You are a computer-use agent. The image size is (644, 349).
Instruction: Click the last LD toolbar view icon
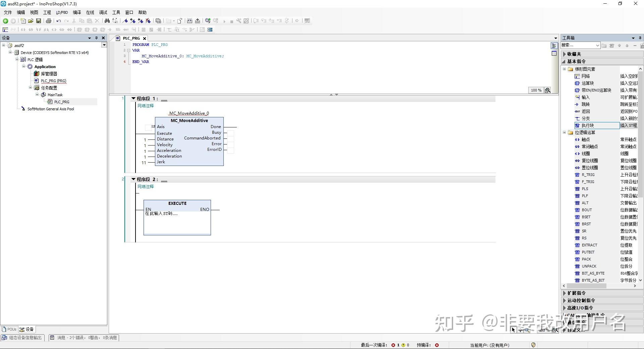pyautogui.click(x=210, y=30)
